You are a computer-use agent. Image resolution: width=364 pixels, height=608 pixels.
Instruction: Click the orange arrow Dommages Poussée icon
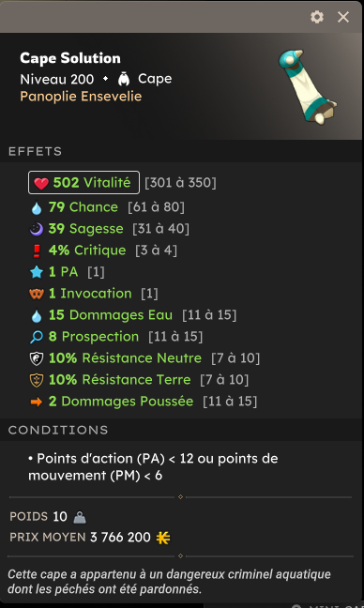tap(37, 403)
